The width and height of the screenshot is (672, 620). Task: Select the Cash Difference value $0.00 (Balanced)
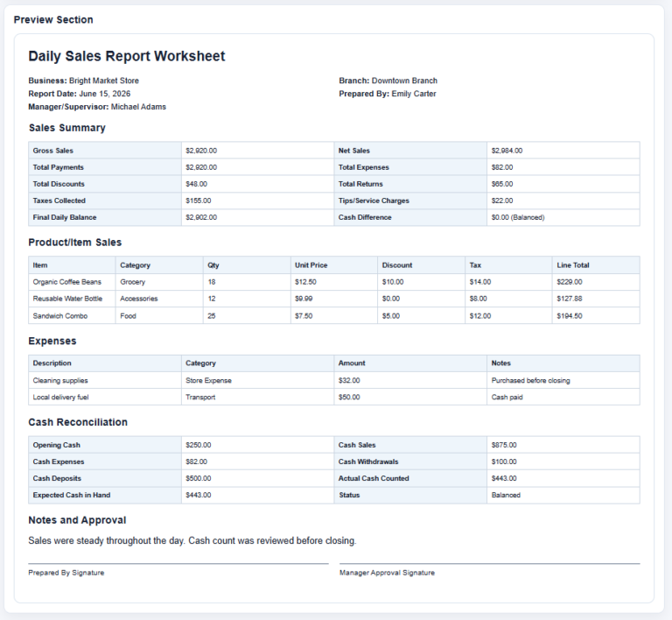pos(518,217)
